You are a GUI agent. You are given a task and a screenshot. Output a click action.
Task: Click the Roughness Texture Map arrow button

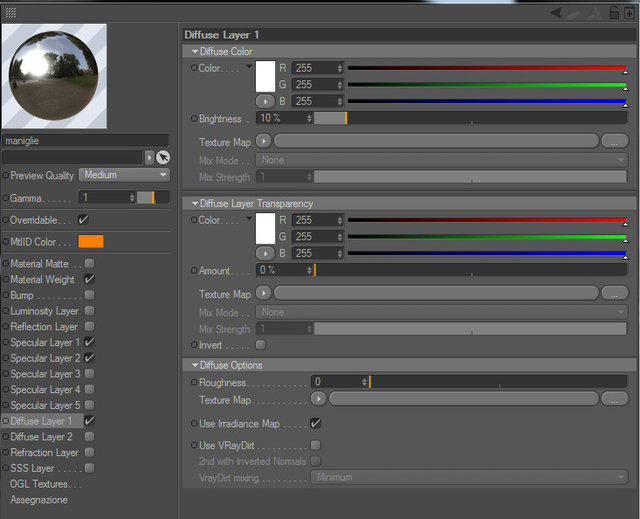(x=318, y=399)
